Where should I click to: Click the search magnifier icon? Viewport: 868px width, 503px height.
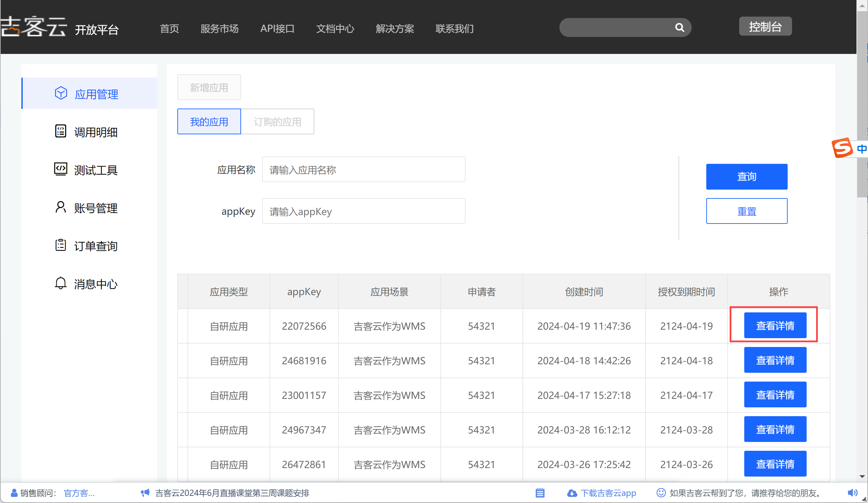click(x=679, y=27)
